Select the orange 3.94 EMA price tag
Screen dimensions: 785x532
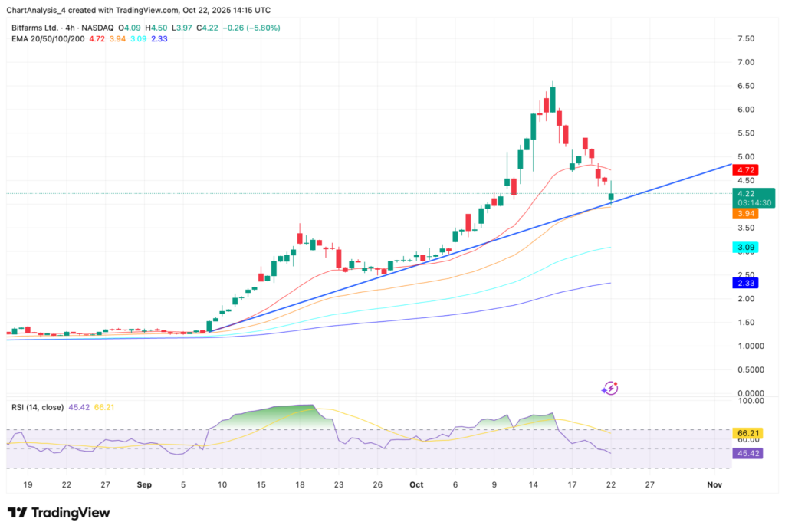pyautogui.click(x=744, y=214)
